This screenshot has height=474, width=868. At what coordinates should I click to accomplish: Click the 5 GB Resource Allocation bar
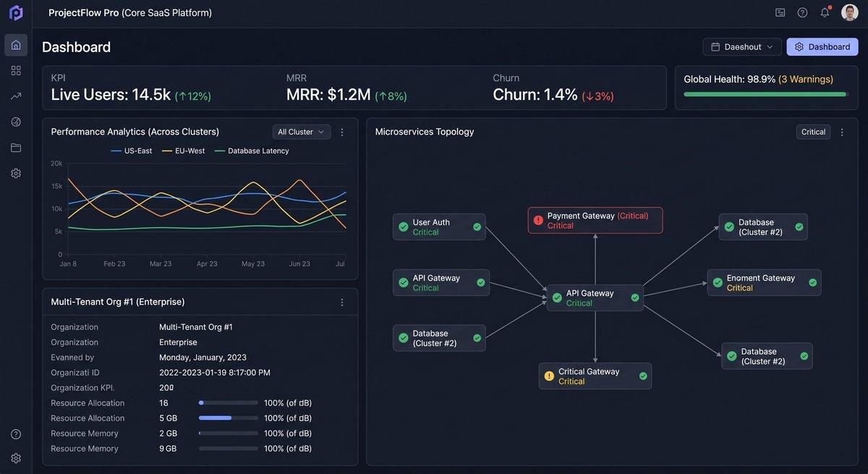tap(229, 418)
